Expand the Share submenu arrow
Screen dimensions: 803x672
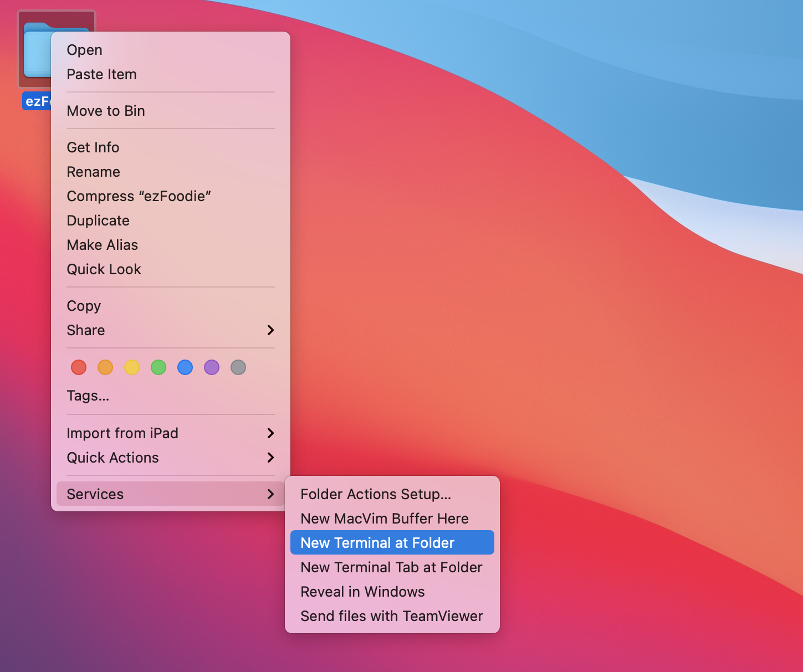(x=270, y=330)
